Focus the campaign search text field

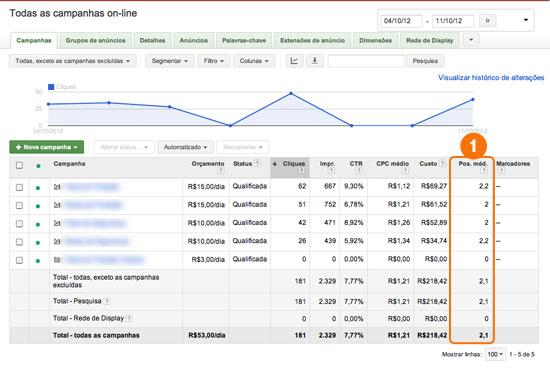tap(366, 61)
